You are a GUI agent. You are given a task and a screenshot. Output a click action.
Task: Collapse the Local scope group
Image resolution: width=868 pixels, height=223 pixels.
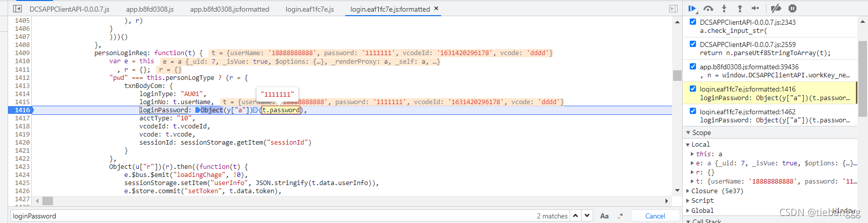688,145
